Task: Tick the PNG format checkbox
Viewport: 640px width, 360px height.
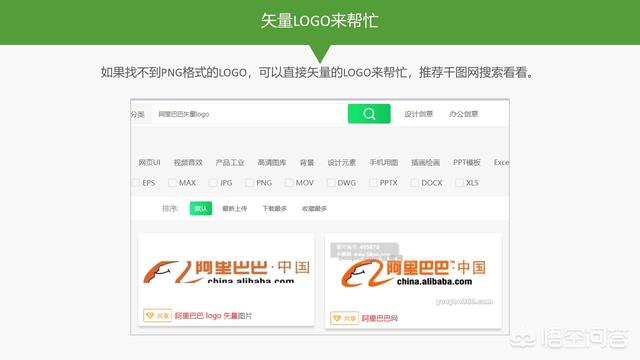Action: (249, 182)
